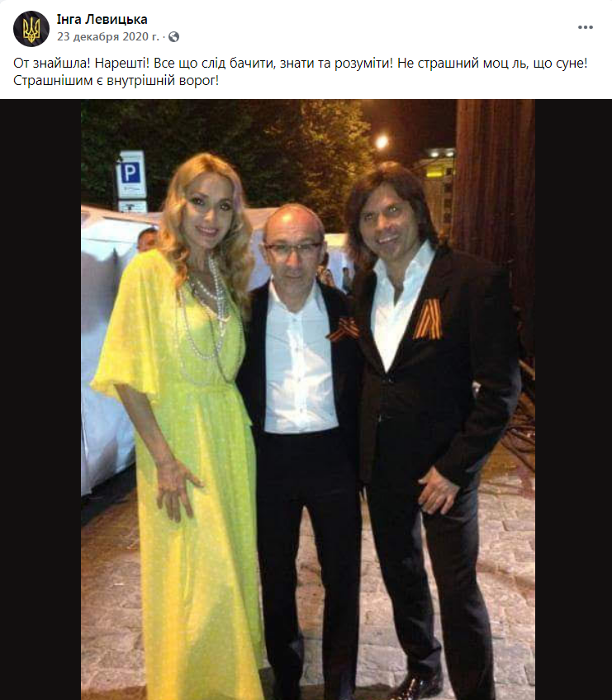Screen dimensions: 612x700
Task: Click the post text starting "От знайшла!"
Action: tap(300, 72)
